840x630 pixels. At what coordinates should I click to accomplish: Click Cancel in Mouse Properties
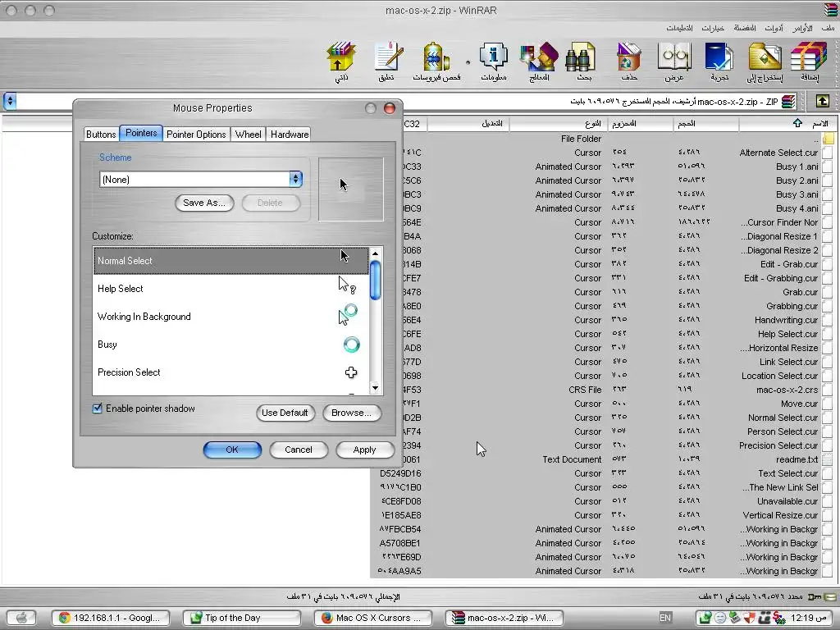pos(299,450)
